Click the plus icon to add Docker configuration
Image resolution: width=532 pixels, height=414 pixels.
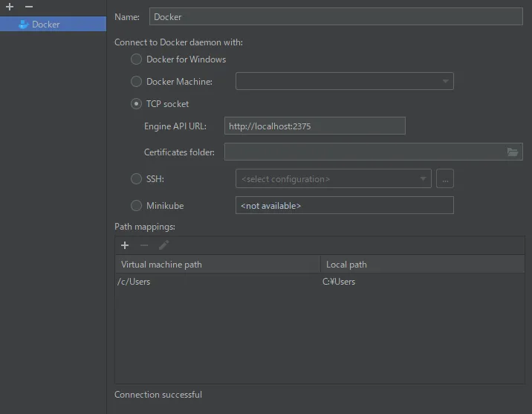point(10,7)
